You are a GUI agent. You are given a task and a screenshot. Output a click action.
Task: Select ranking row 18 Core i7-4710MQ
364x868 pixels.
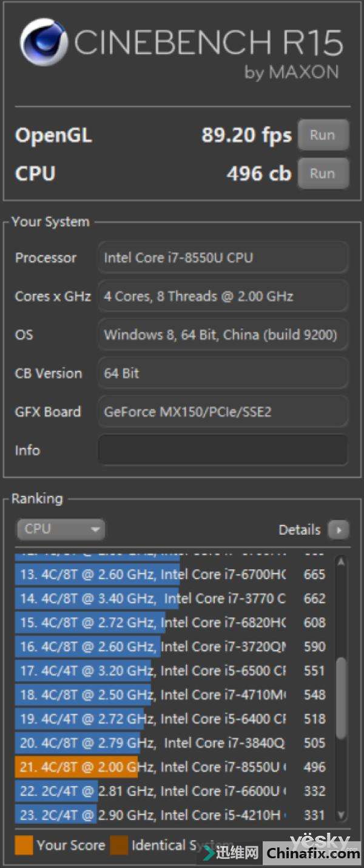[x=174, y=694]
